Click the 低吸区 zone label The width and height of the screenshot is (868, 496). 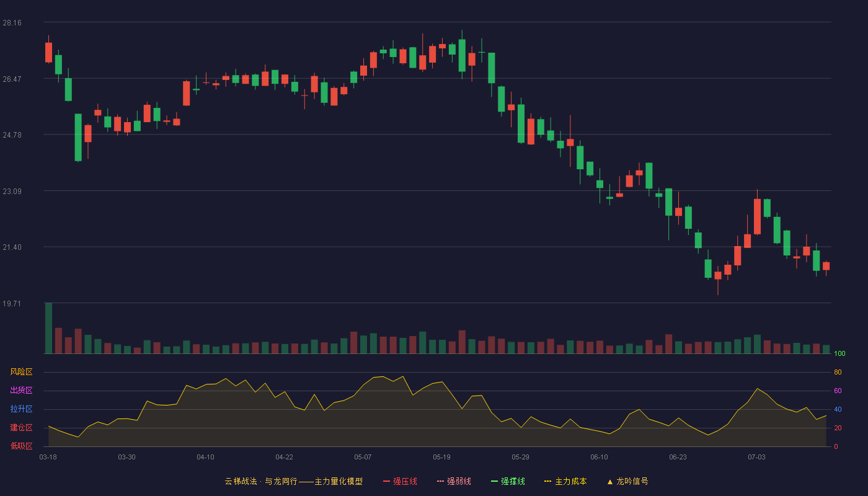21,446
